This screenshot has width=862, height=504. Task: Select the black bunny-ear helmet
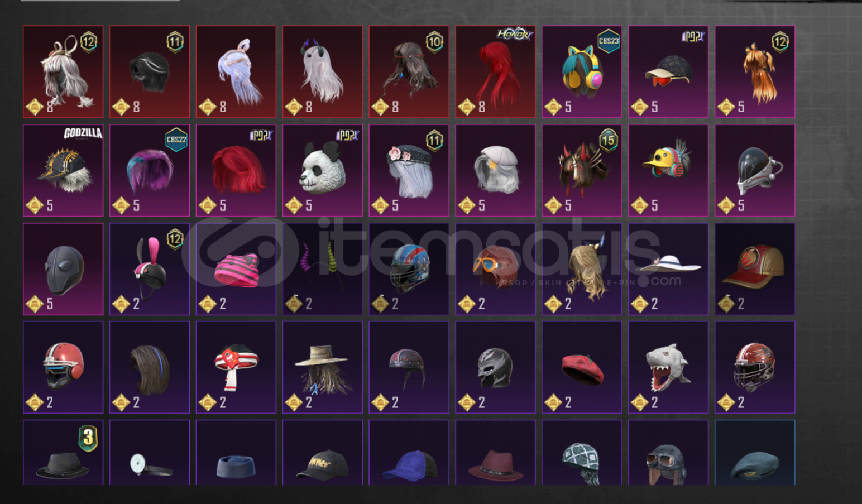tap(149, 269)
